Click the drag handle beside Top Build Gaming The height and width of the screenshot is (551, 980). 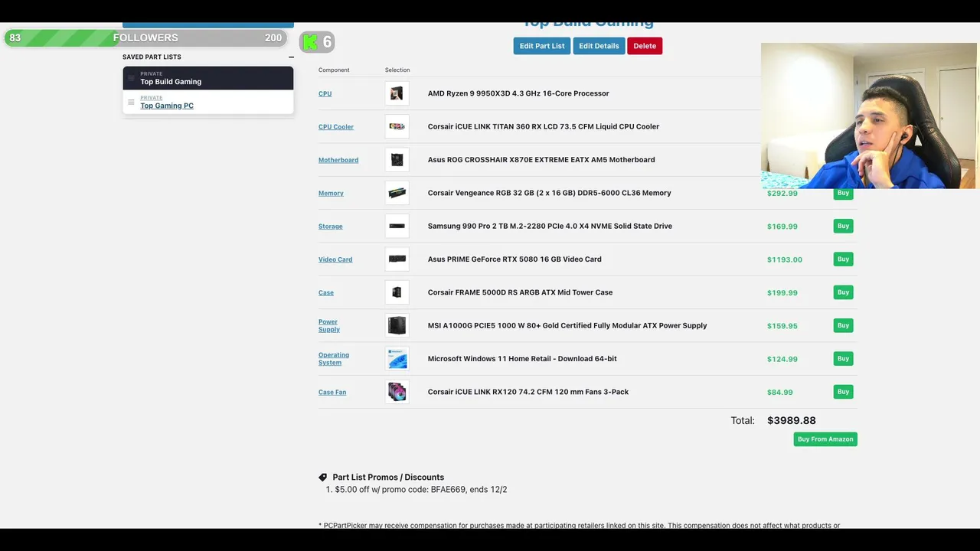131,78
